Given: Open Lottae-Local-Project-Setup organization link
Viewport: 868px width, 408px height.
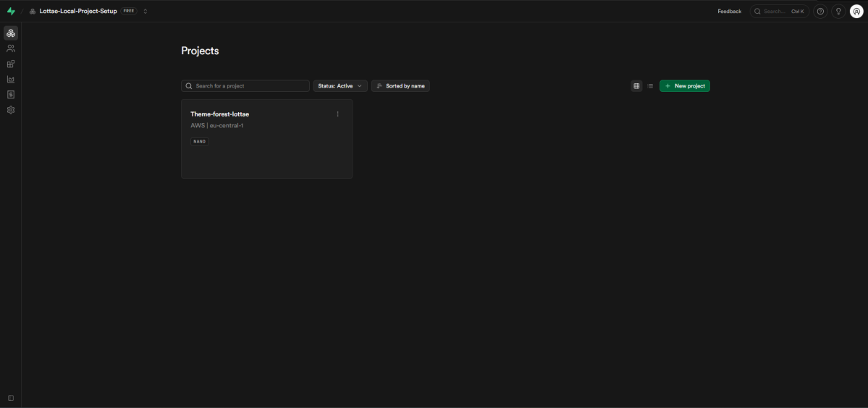Looking at the screenshot, I should (x=78, y=11).
